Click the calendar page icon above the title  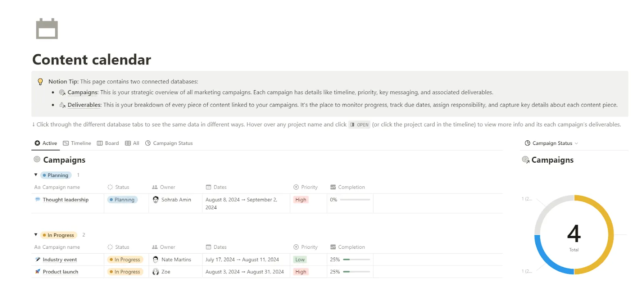tap(47, 29)
